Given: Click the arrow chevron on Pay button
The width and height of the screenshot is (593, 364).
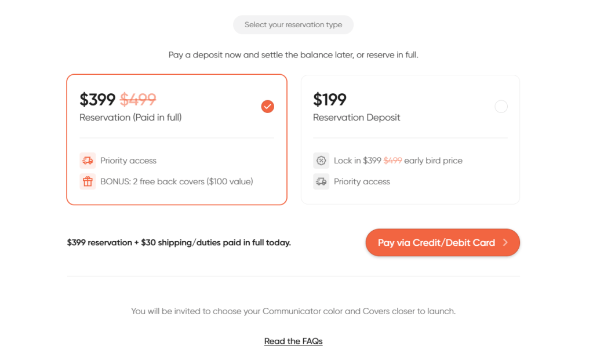Looking at the screenshot, I should [505, 243].
